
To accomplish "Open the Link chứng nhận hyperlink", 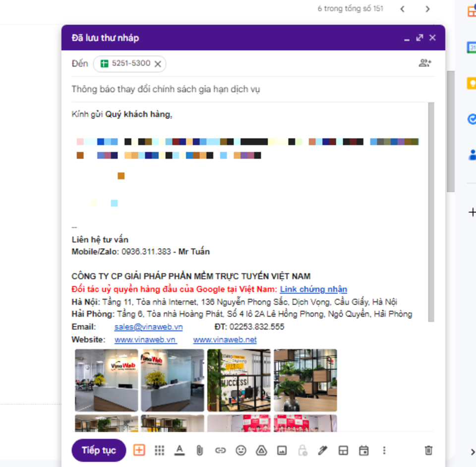I will pyautogui.click(x=313, y=289).
